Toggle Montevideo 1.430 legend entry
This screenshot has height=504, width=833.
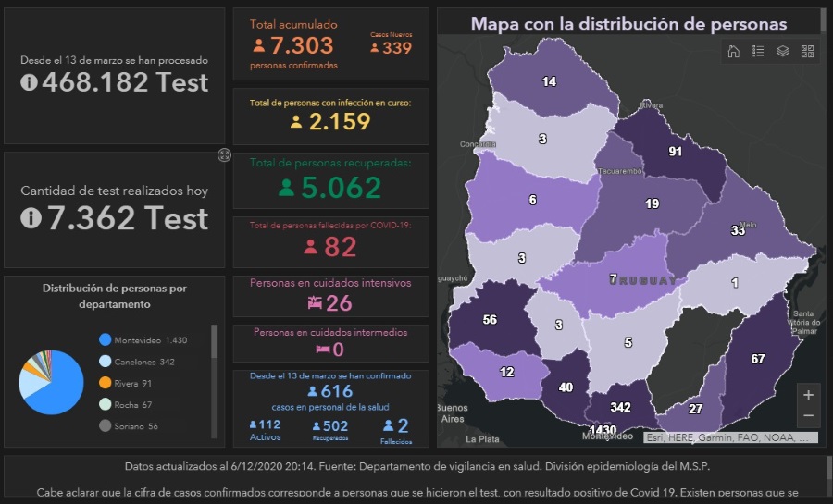coord(143,340)
